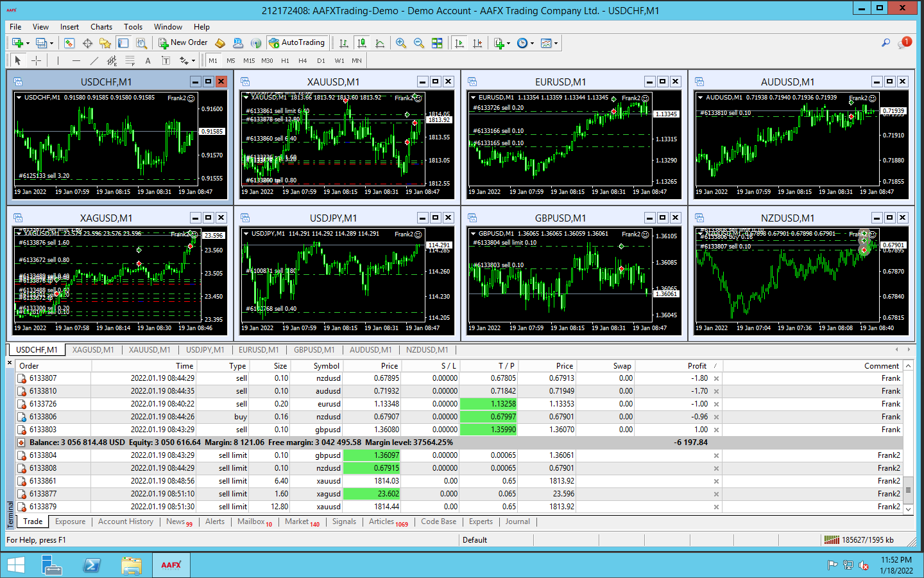Image resolution: width=924 pixels, height=578 pixels.
Task: Select the M5 timeframe button
Action: click(231, 60)
